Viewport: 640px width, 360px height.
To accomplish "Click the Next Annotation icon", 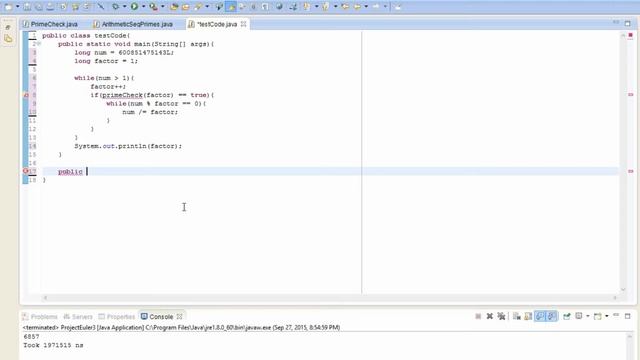I will [x=306, y=7].
